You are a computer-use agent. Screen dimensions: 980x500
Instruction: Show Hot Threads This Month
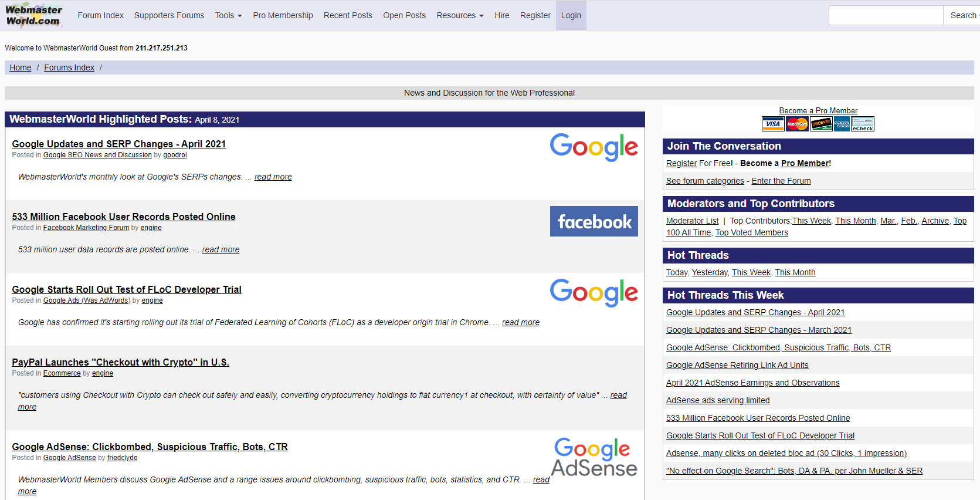pos(795,272)
